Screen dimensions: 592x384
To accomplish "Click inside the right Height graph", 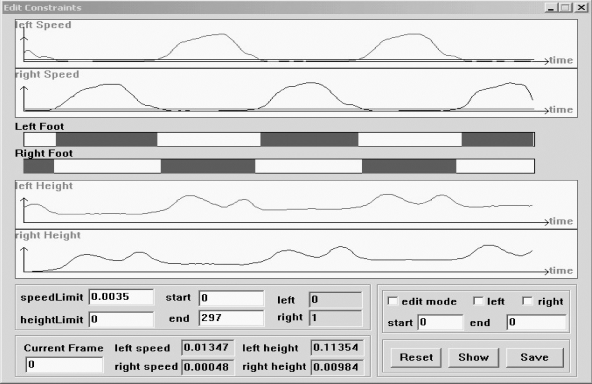I will pyautogui.click(x=296, y=254).
